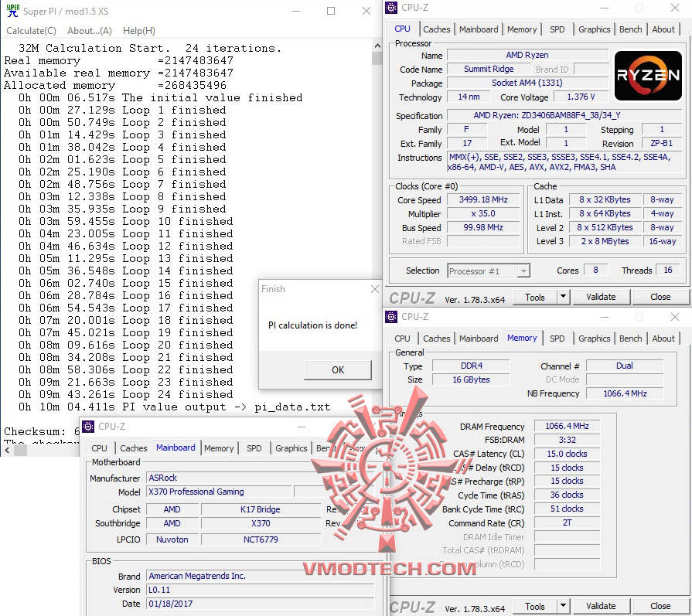
Task: Select SPD tab in Memory CPU-Z window
Action: tap(557, 339)
